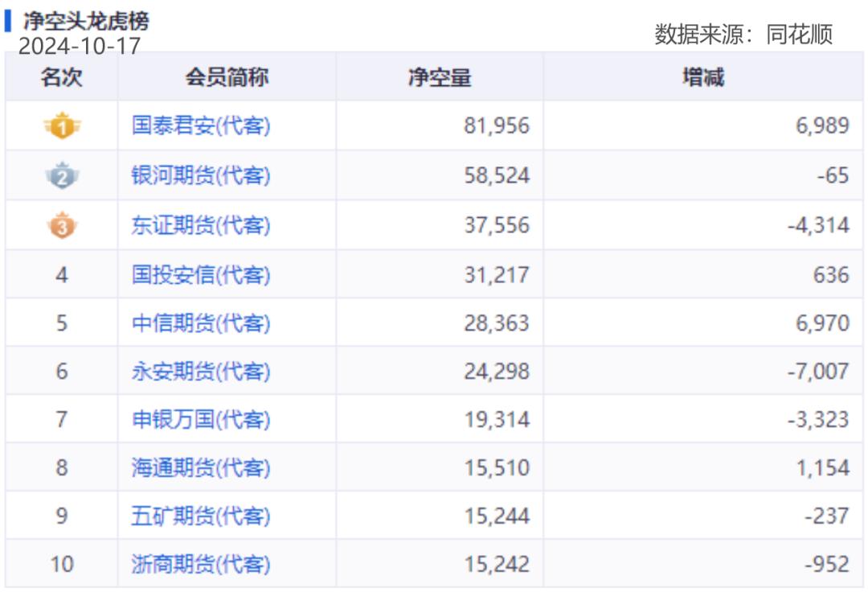Screen dimensions: 868x592
Task: Open 国投安信(代客) member details
Action: (201, 275)
